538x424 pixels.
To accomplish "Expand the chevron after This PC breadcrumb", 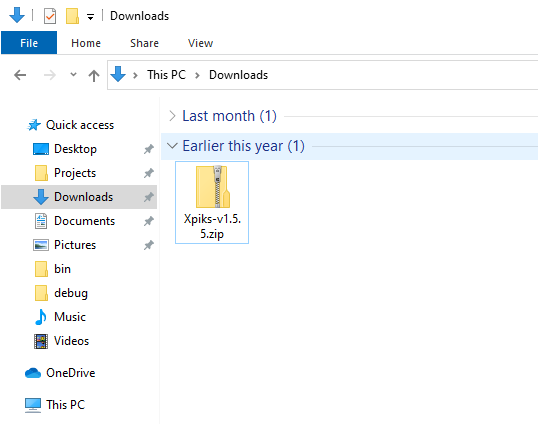I will tap(197, 75).
